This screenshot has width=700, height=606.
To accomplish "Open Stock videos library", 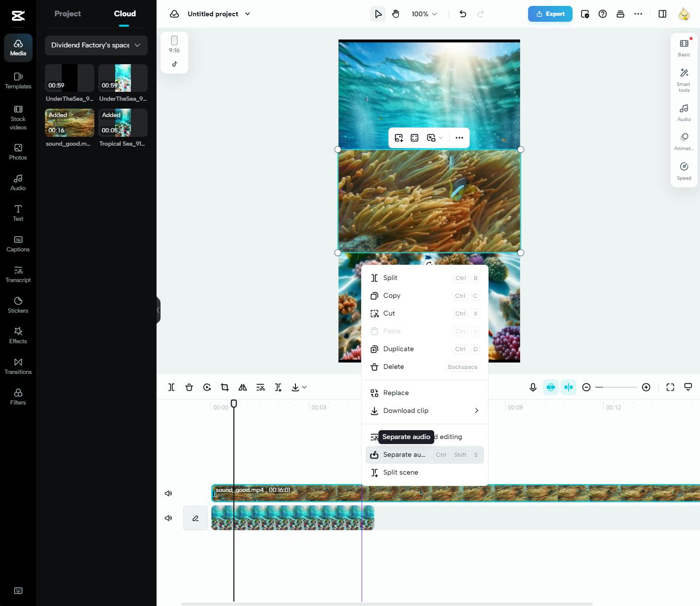I will pos(18,118).
